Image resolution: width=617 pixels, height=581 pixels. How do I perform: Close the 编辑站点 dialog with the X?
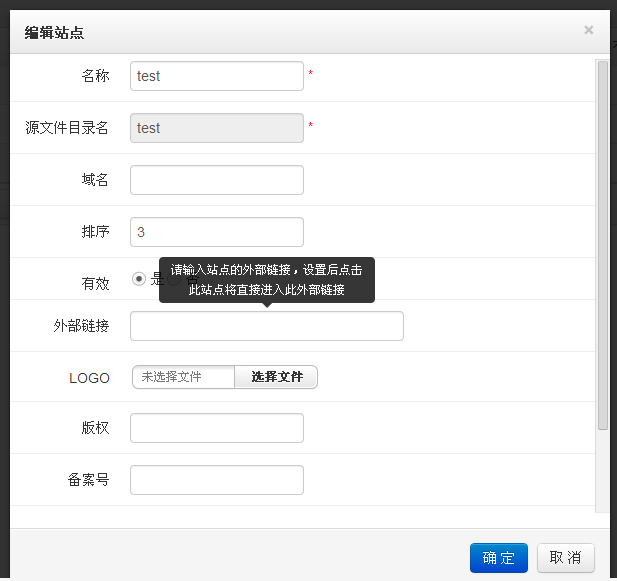(588, 30)
